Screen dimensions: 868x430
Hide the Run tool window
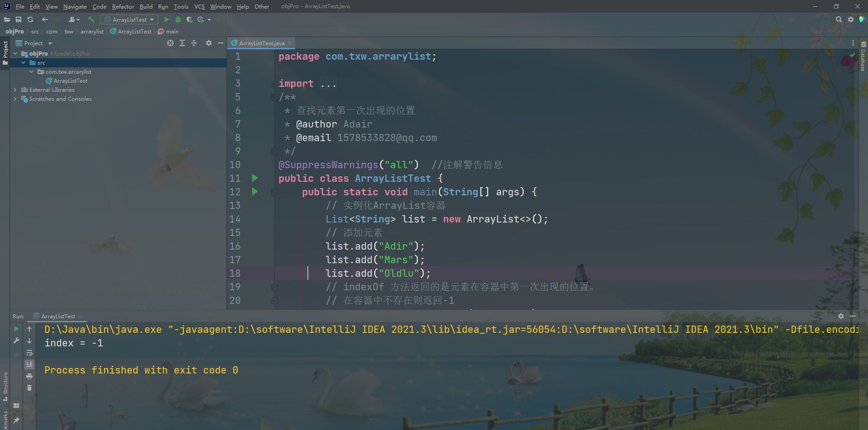[853, 316]
